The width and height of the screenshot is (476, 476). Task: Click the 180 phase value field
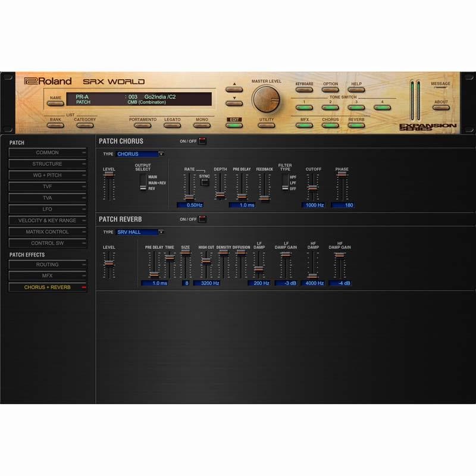[343, 205]
